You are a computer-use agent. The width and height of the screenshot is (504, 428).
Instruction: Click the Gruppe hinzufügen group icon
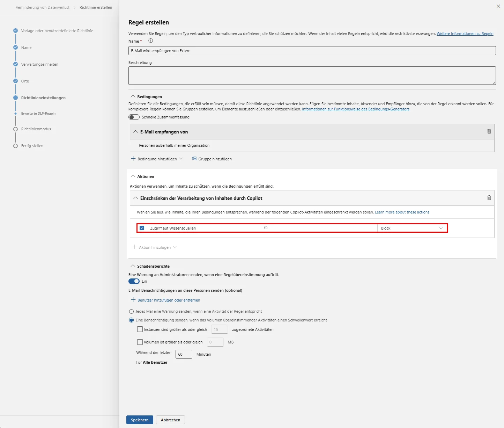(194, 159)
